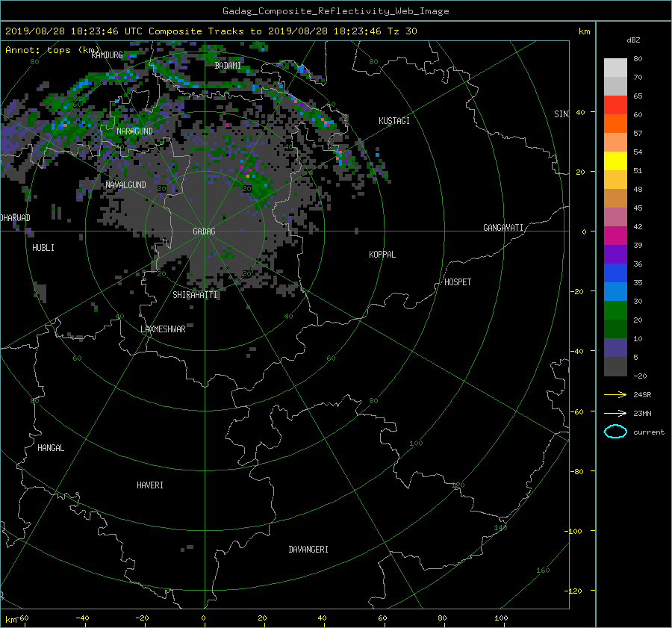This screenshot has height=628, width=672.
Task: Click the white 23MN track arrow
Action: pos(615,413)
